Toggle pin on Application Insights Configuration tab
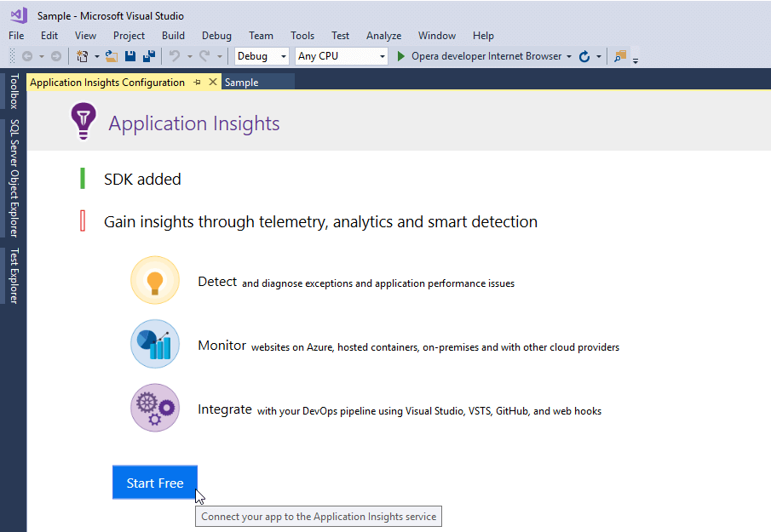Viewport: 771px width, 532px height. click(197, 83)
